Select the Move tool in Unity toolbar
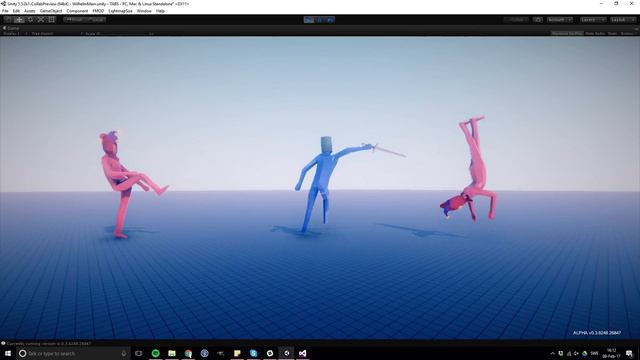This screenshot has height=360, width=640. pos(19,20)
